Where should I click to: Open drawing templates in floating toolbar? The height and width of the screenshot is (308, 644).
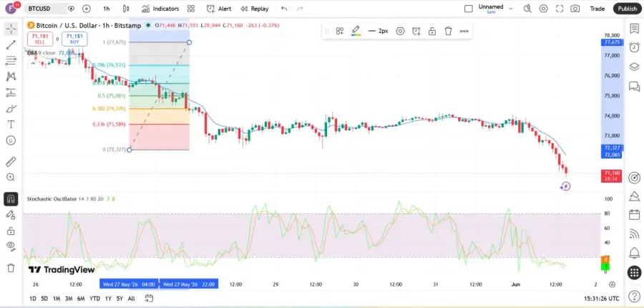click(x=340, y=31)
